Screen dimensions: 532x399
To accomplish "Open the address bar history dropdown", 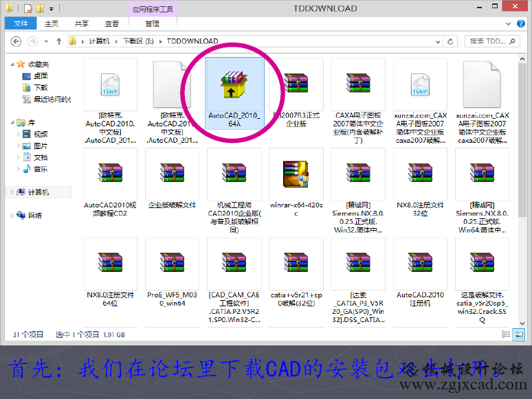I will (438, 42).
